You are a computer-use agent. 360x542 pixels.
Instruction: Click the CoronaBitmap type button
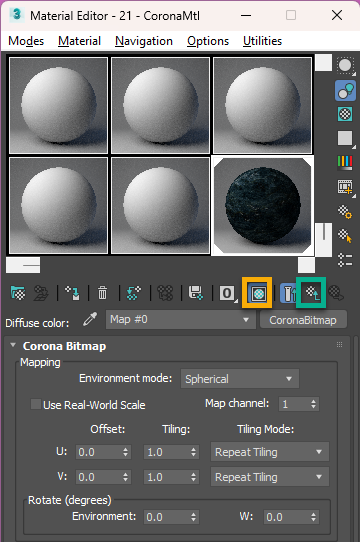point(303,320)
